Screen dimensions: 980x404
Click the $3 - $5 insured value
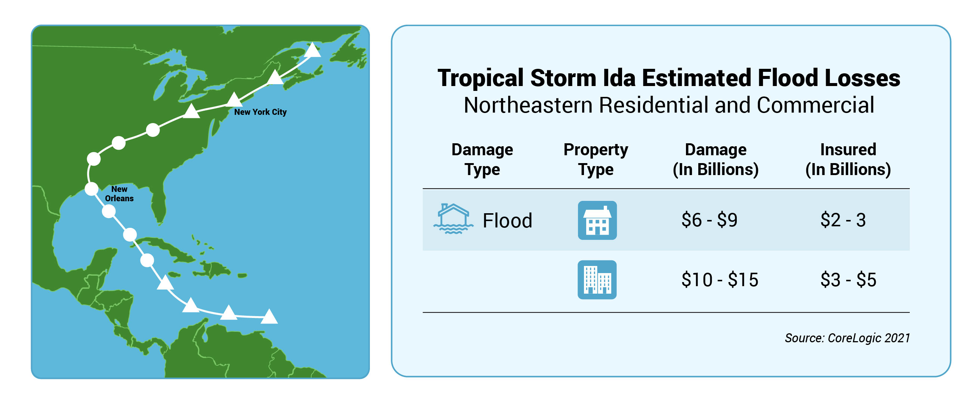coord(848,279)
